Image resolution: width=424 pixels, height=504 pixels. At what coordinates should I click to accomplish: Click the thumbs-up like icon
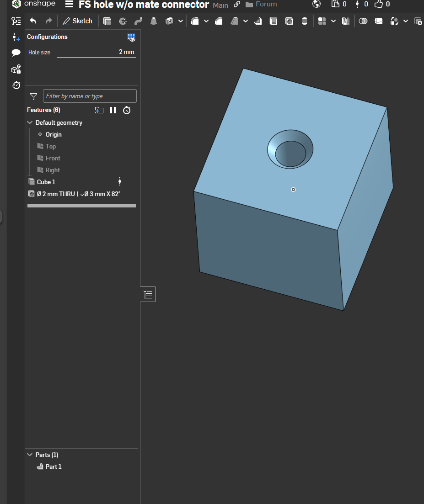pos(379,4)
